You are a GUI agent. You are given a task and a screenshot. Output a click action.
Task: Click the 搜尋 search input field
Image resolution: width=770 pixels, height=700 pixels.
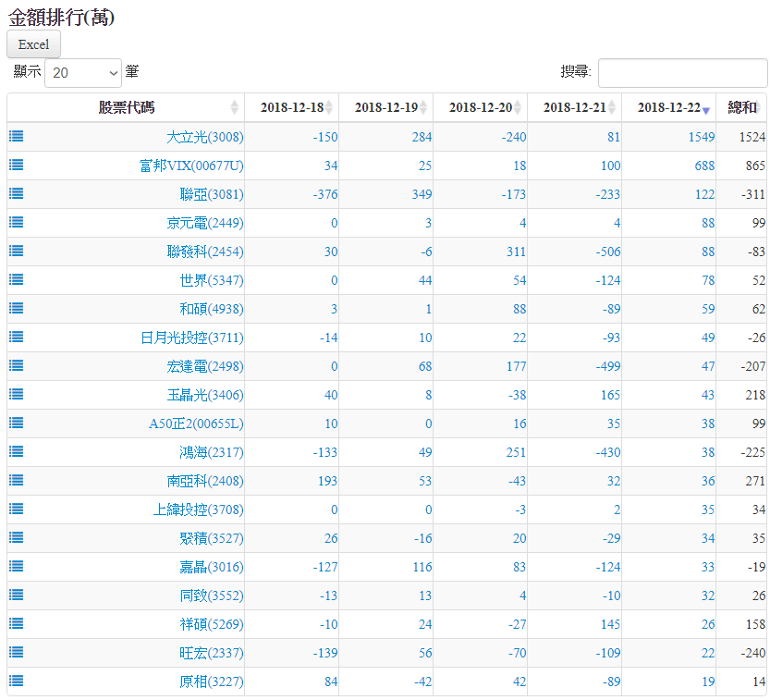pyautogui.click(x=682, y=72)
